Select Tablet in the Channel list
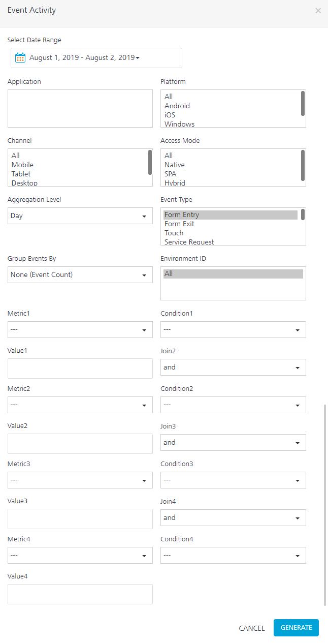 tap(21, 174)
